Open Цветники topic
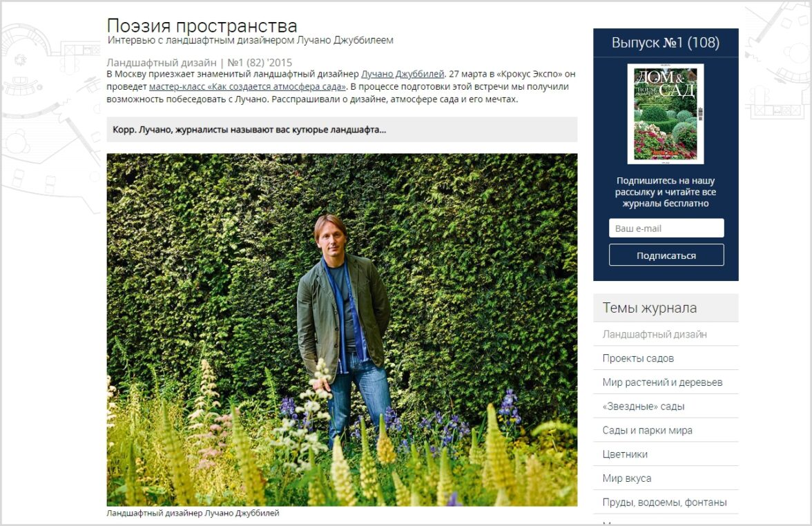Image resolution: width=812 pixels, height=526 pixels. (625, 454)
